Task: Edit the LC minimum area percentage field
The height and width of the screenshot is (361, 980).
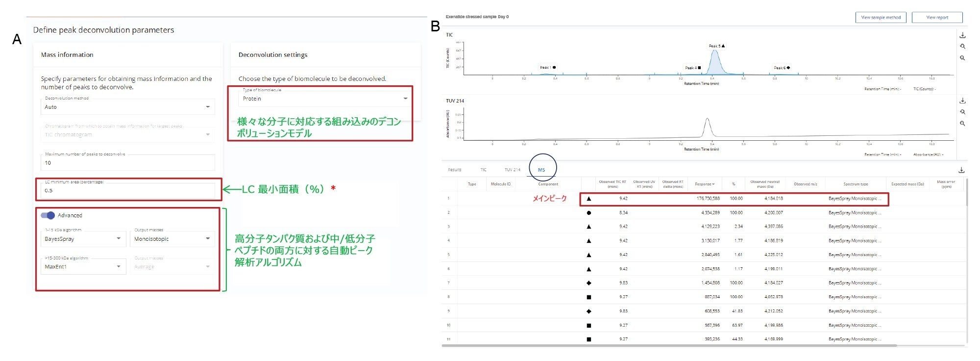Action: point(127,190)
